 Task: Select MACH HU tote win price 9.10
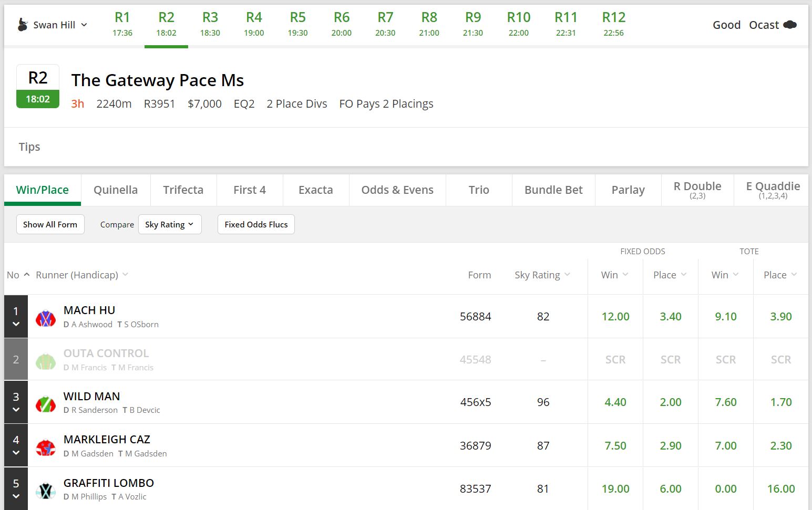tap(725, 317)
